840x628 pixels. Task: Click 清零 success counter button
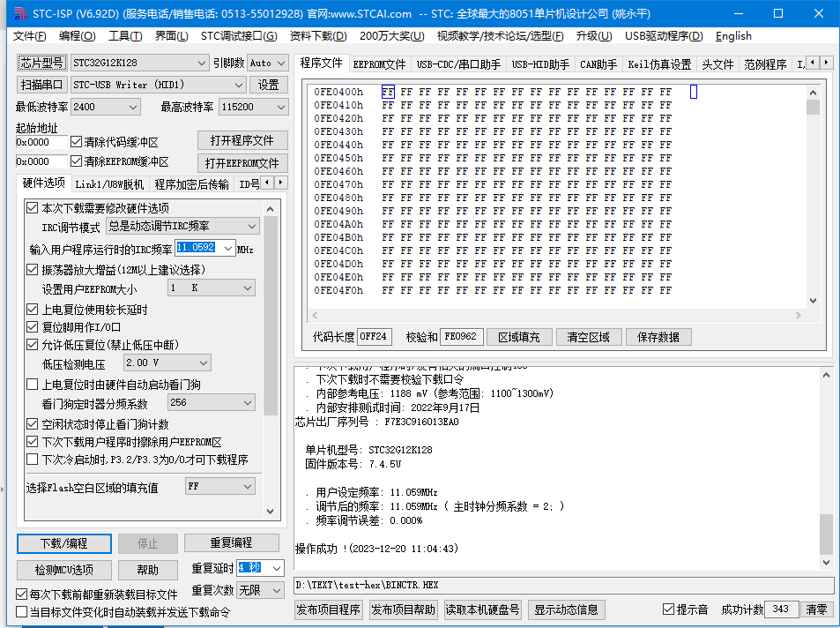[x=816, y=609]
